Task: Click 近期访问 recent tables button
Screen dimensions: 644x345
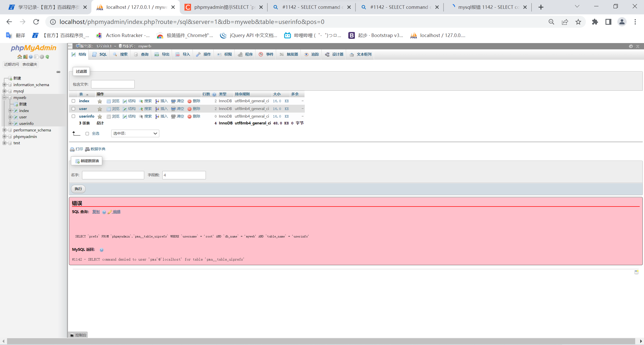Action: (12, 64)
